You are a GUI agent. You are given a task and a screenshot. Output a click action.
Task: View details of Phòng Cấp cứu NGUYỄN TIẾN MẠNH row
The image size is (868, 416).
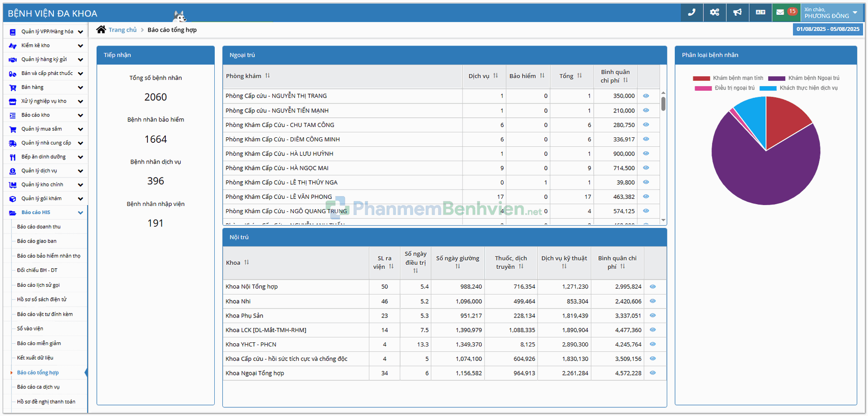pos(646,110)
